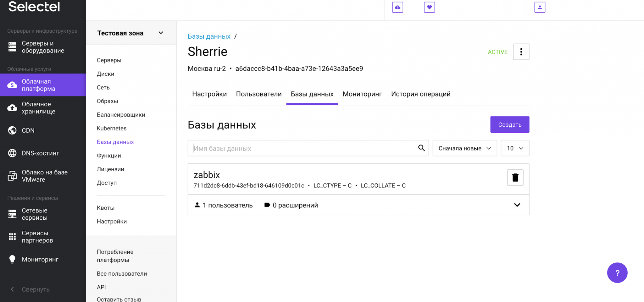Delete the zabbix database with trash icon
The width and height of the screenshot is (644, 302).
click(515, 178)
